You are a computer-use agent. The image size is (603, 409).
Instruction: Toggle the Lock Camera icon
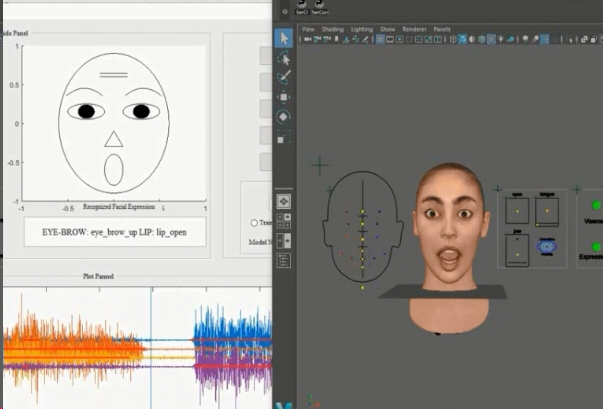pos(317,39)
